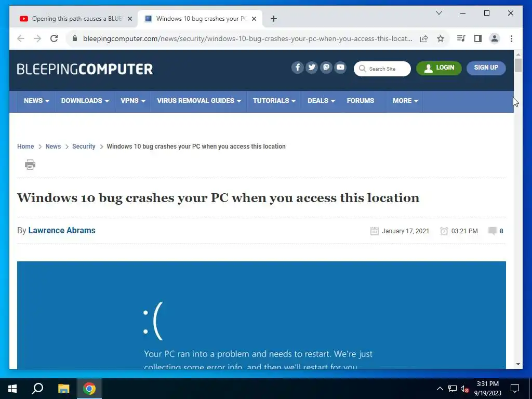Screen dimensions: 532x399
Task: Close the YouTube BLUE screen tab
Action: [x=129, y=19]
